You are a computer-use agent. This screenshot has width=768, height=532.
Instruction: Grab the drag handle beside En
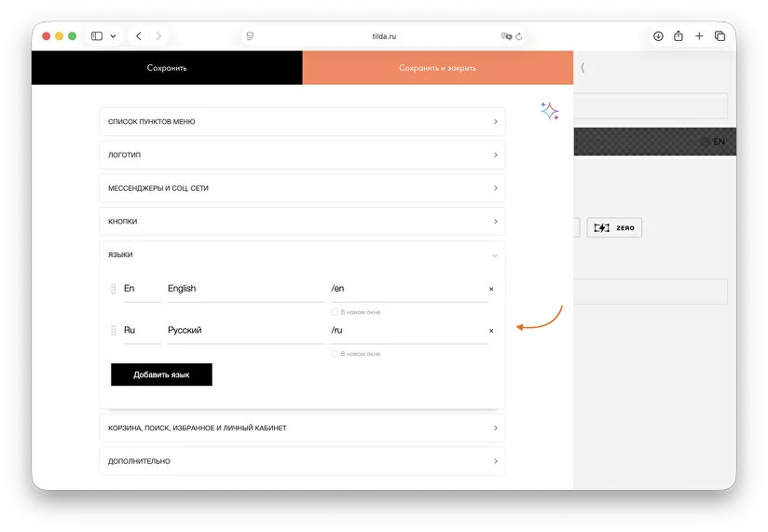[x=113, y=289]
